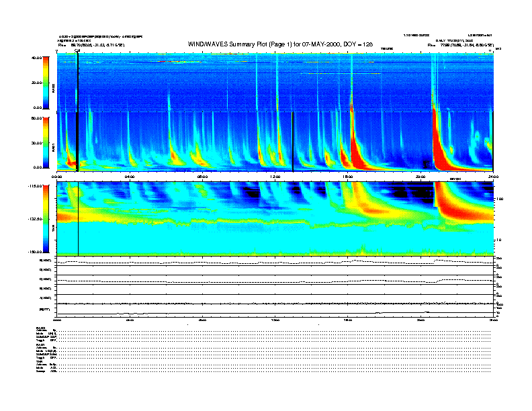This screenshot has height=411, width=532.
Task: Click the 40.00 label on top colorbar
Action: click(36, 58)
